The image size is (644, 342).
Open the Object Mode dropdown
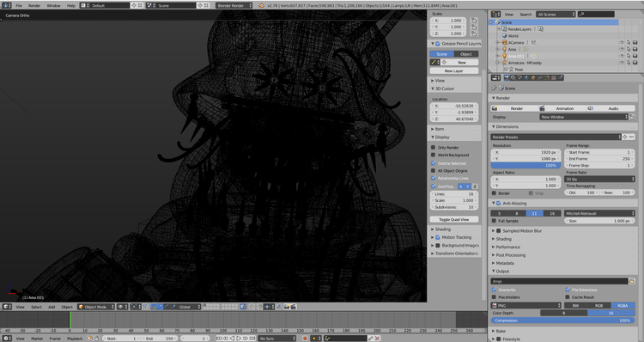point(96,307)
